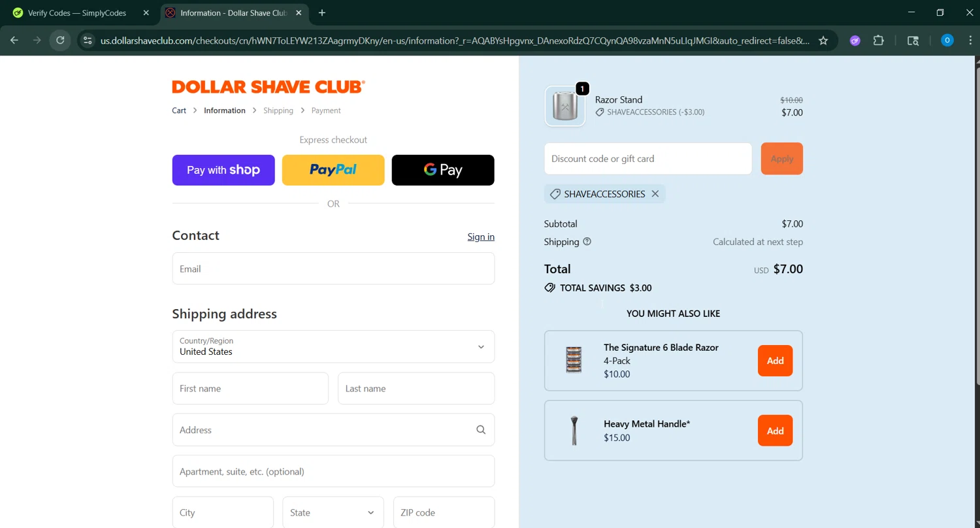Focus Apartment, suite, etc. field
Viewport: 980px width, 528px height.
click(333, 471)
